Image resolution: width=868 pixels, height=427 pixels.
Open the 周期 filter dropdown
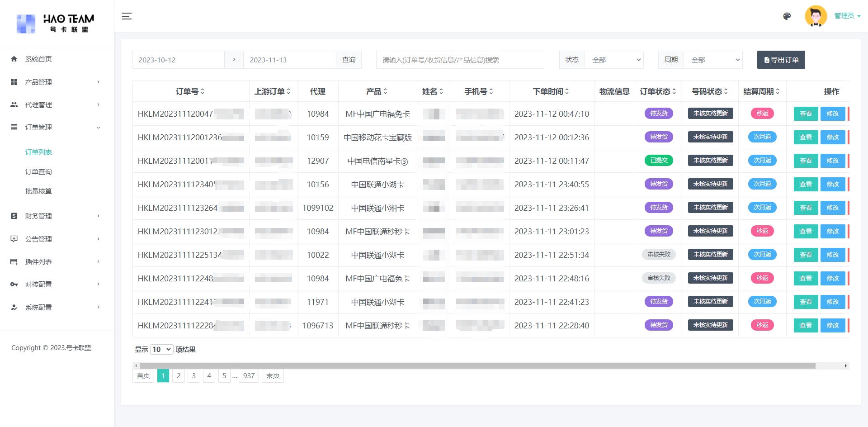(x=713, y=60)
